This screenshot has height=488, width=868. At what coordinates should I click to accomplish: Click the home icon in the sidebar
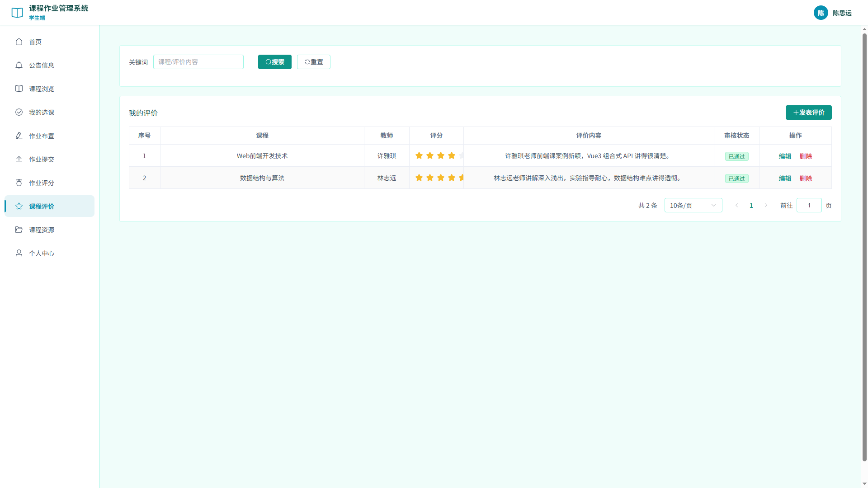click(19, 42)
